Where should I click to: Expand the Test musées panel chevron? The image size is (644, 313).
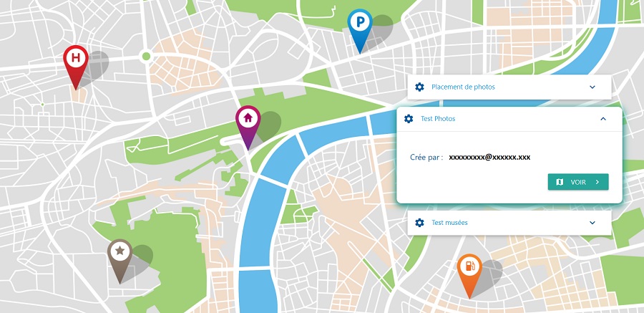point(592,223)
